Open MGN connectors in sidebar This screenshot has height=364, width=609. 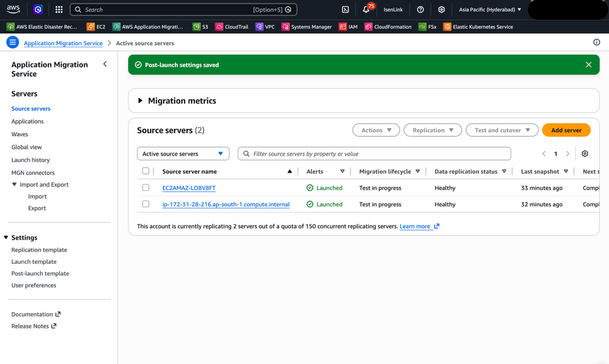pos(33,173)
